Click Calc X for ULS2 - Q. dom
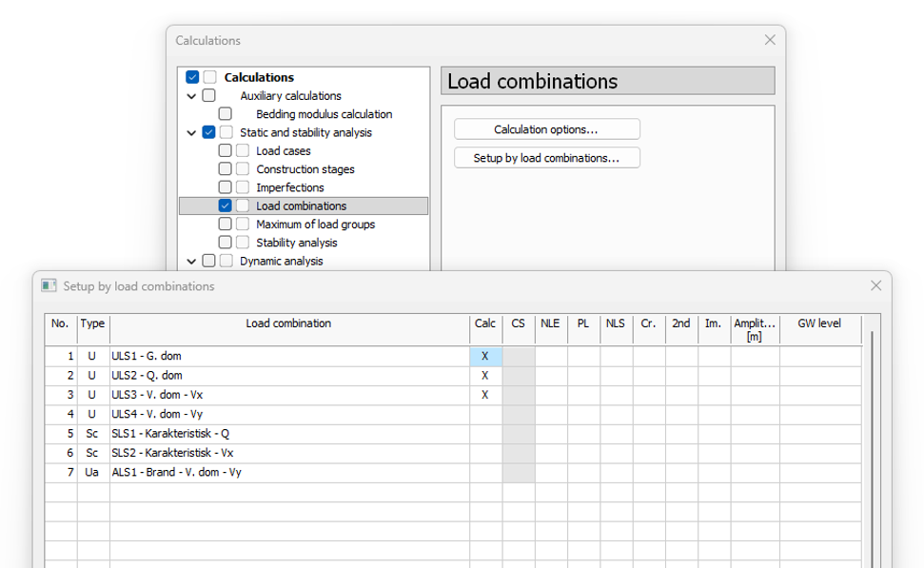Image resolution: width=924 pixels, height=568 pixels. 485,375
